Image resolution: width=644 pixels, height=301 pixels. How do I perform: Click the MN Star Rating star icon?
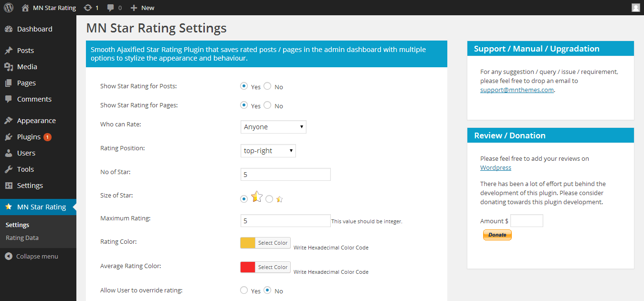(x=9, y=207)
